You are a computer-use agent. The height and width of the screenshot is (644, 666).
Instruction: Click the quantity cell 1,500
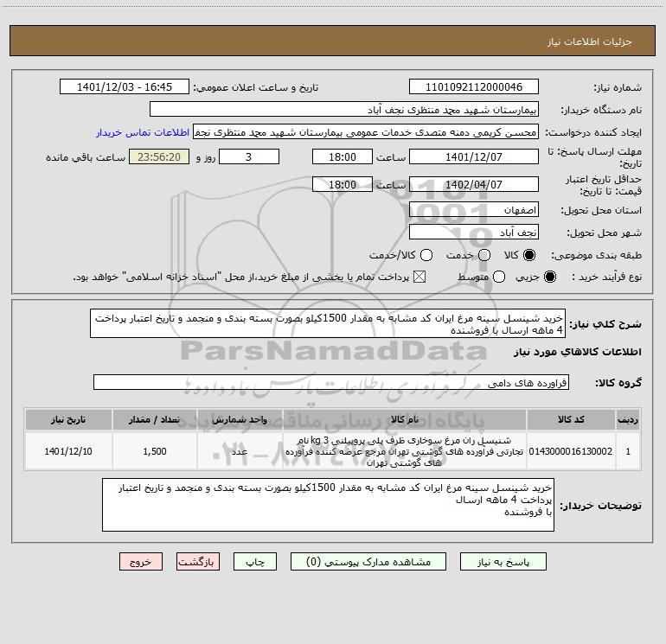(154, 451)
